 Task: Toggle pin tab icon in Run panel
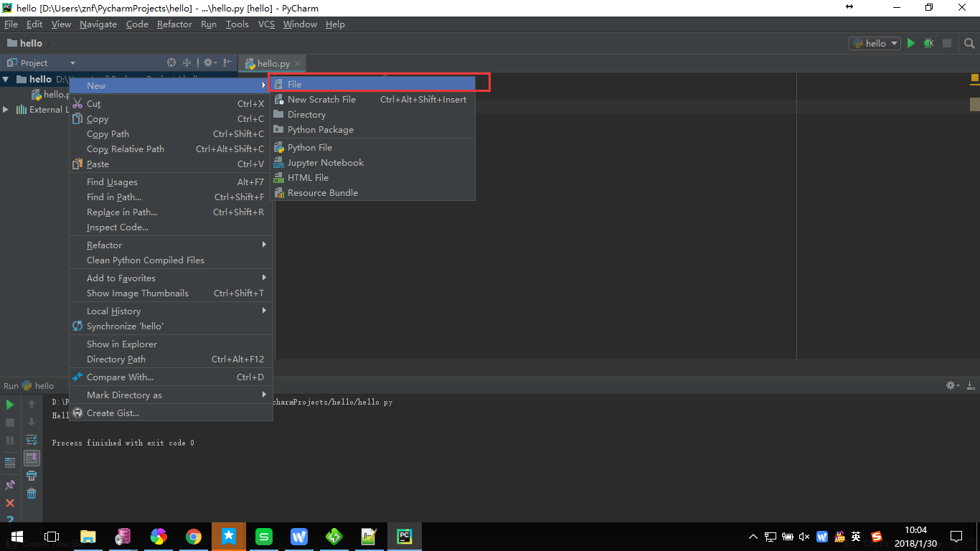click(x=10, y=486)
